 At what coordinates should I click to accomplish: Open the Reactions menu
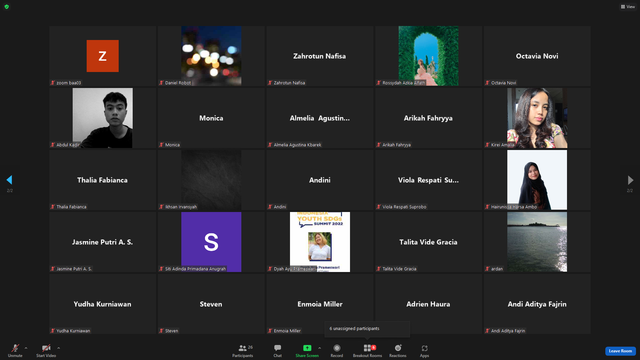coord(398,350)
